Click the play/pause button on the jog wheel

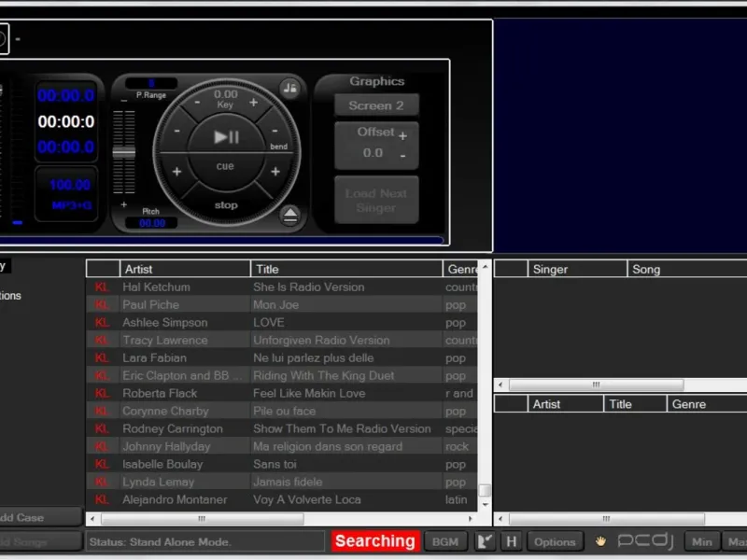tap(226, 137)
